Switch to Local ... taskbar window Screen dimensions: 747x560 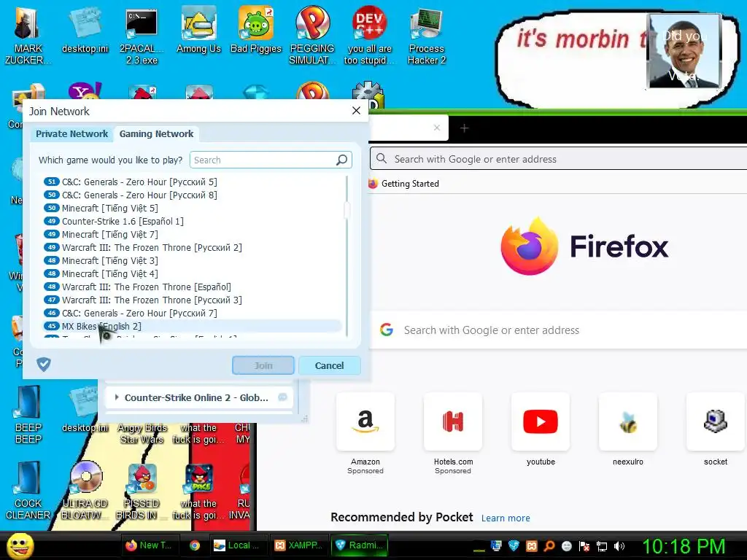[239, 545]
